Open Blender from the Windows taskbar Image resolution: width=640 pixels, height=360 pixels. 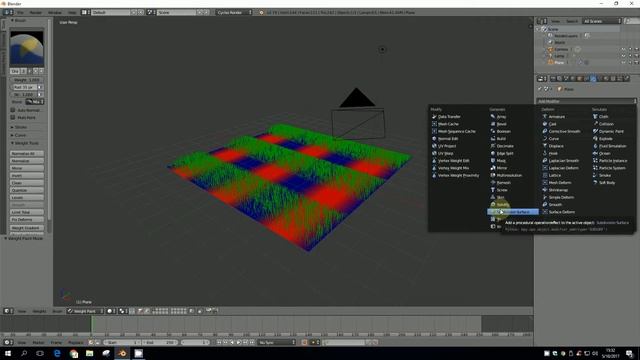tap(122, 353)
